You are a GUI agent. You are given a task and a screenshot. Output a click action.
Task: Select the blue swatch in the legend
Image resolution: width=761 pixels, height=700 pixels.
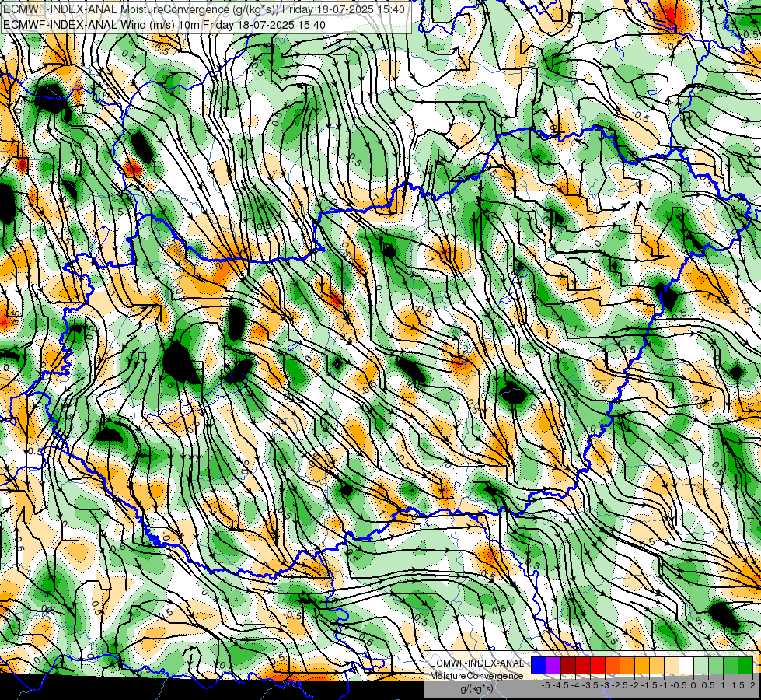coord(539,666)
